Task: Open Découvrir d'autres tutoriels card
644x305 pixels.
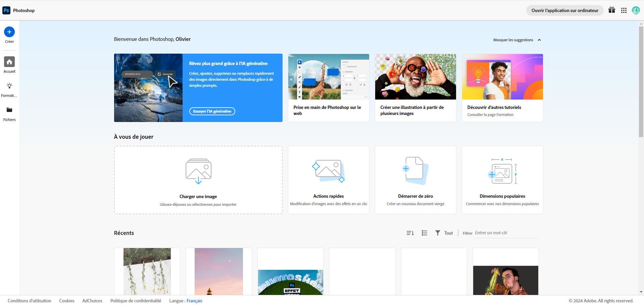Action: pyautogui.click(x=502, y=88)
